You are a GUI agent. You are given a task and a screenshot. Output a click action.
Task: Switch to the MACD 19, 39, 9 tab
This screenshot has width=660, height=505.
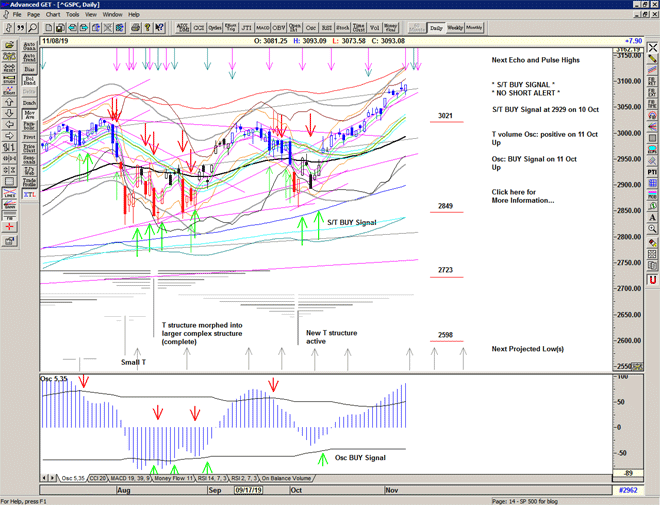tap(129, 478)
